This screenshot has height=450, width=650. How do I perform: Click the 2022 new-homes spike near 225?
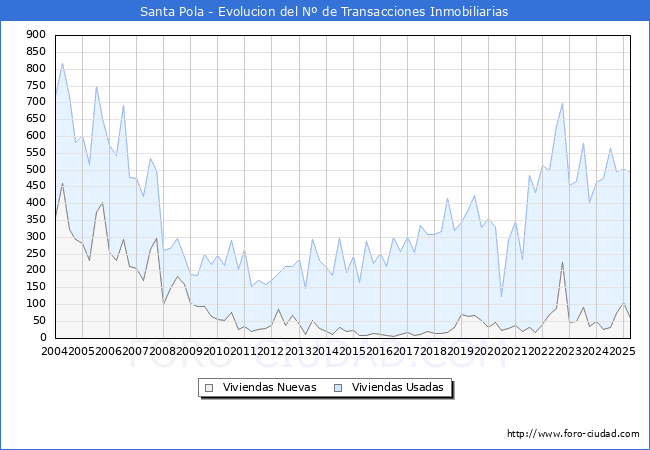point(563,262)
